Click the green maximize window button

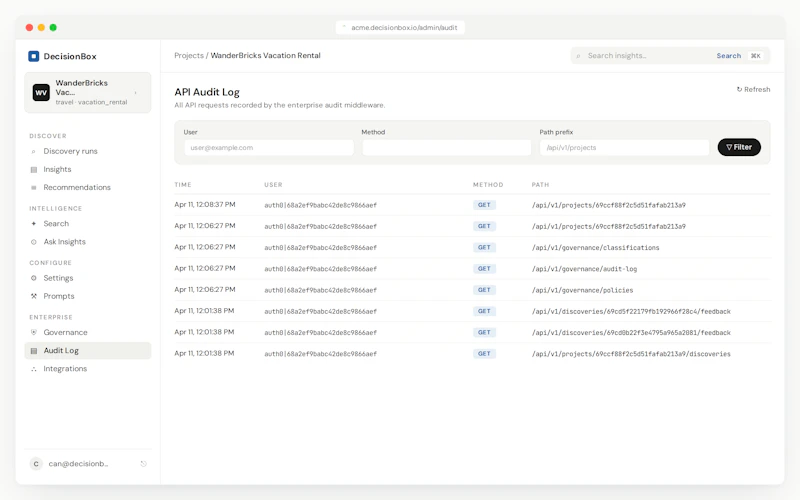click(x=53, y=28)
